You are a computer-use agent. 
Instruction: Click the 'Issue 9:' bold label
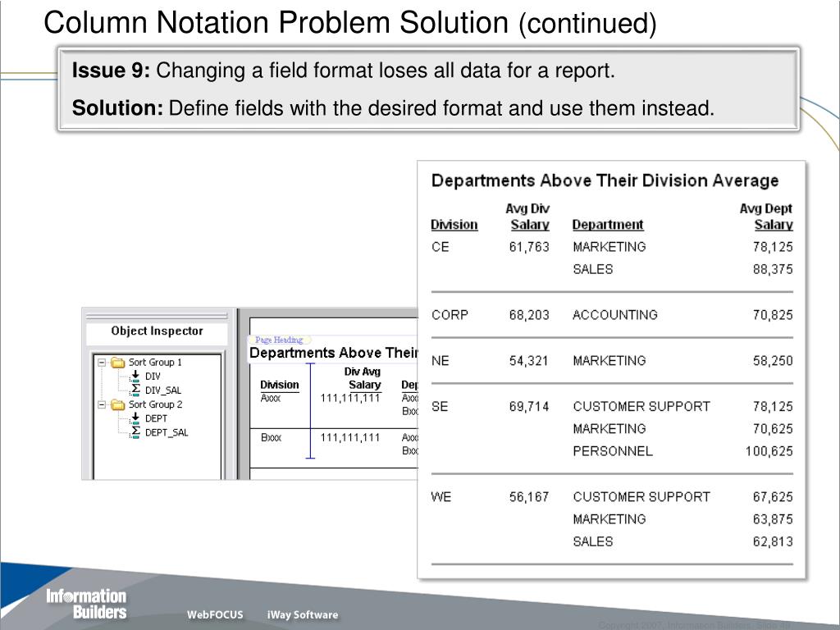[x=111, y=71]
